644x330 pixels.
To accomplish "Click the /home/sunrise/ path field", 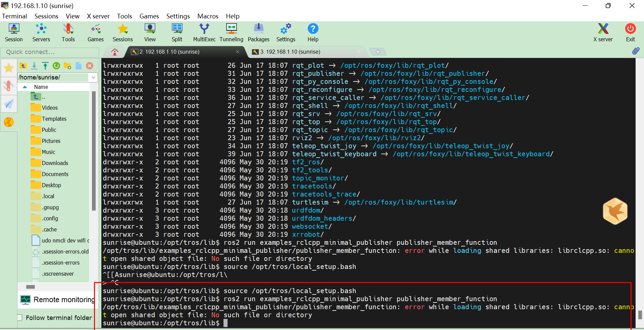I will [54, 77].
